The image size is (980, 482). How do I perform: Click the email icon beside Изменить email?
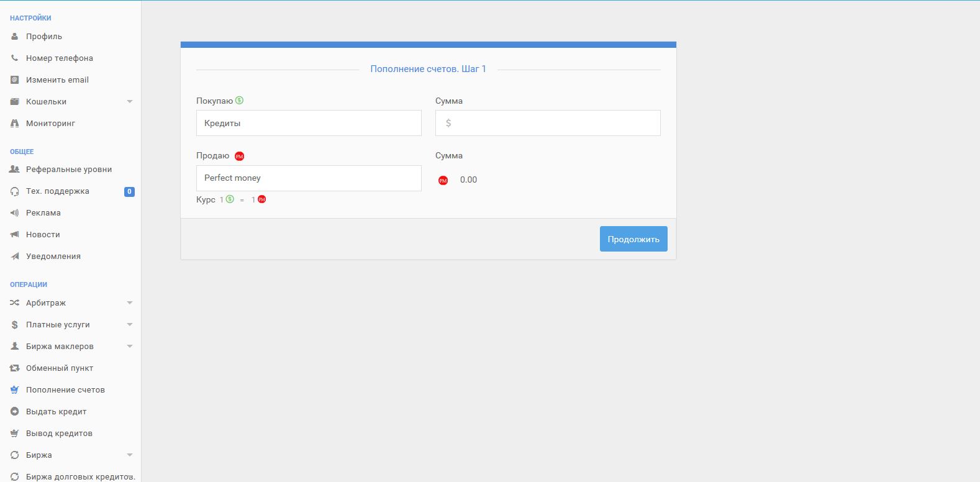coord(15,80)
